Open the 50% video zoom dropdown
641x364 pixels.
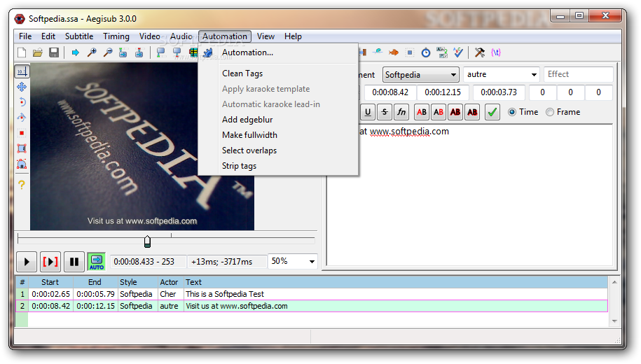pyautogui.click(x=292, y=262)
